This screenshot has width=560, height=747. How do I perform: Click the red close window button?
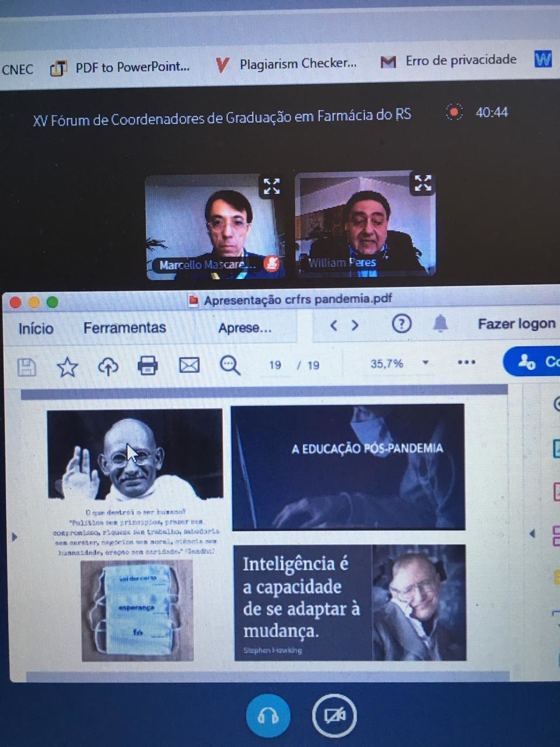pyautogui.click(x=16, y=302)
